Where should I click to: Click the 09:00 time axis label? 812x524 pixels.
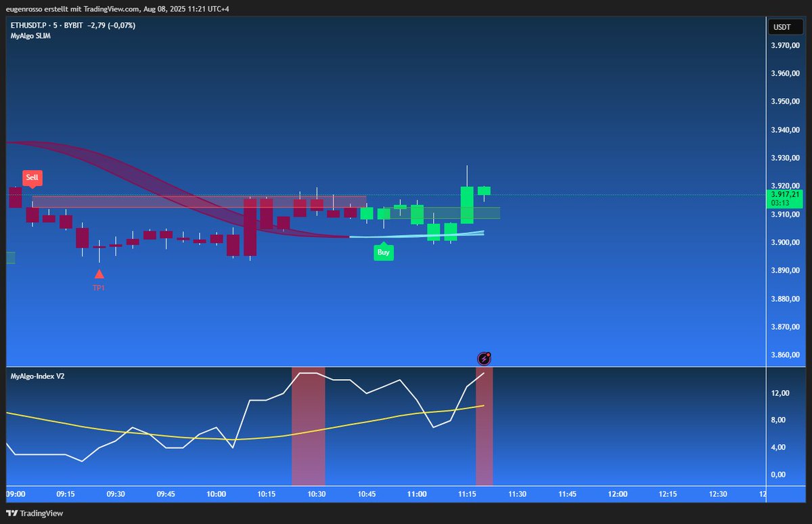tap(16, 494)
